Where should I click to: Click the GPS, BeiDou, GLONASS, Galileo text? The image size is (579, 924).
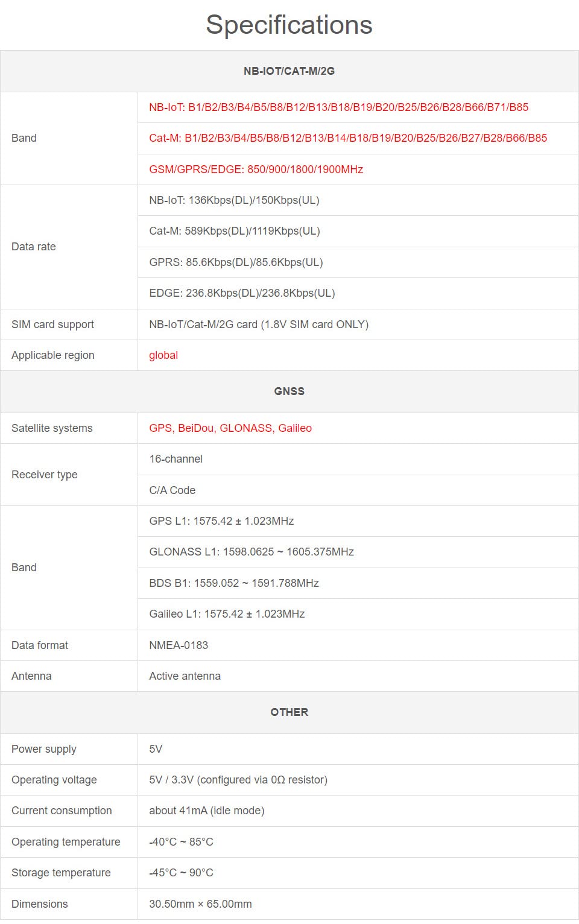(x=230, y=428)
